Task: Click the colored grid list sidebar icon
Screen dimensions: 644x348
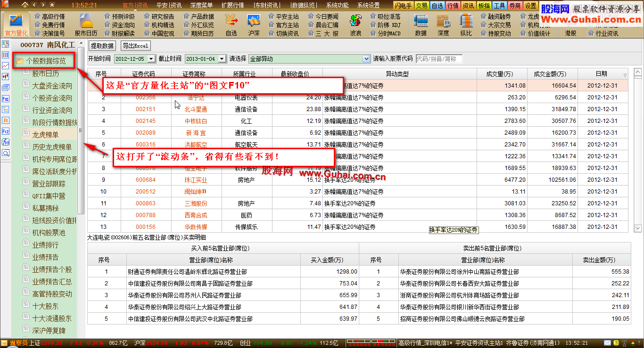Action: pos(6,55)
